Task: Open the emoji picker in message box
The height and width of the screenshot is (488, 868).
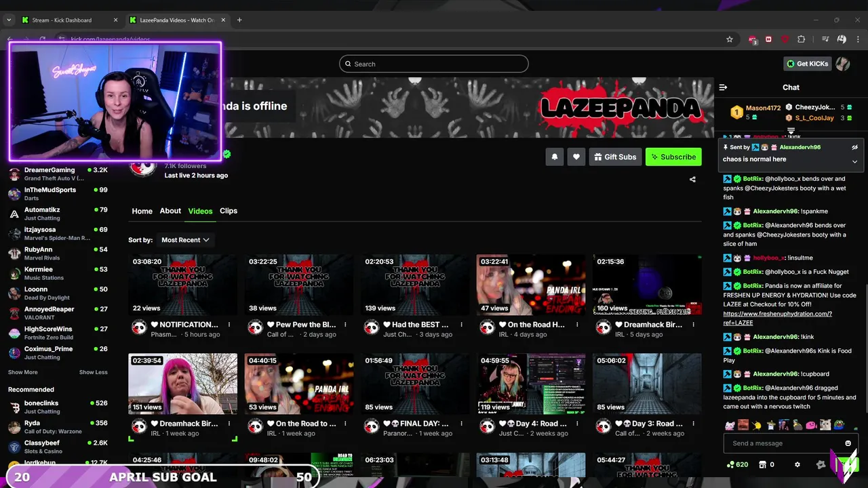Action: tap(848, 443)
